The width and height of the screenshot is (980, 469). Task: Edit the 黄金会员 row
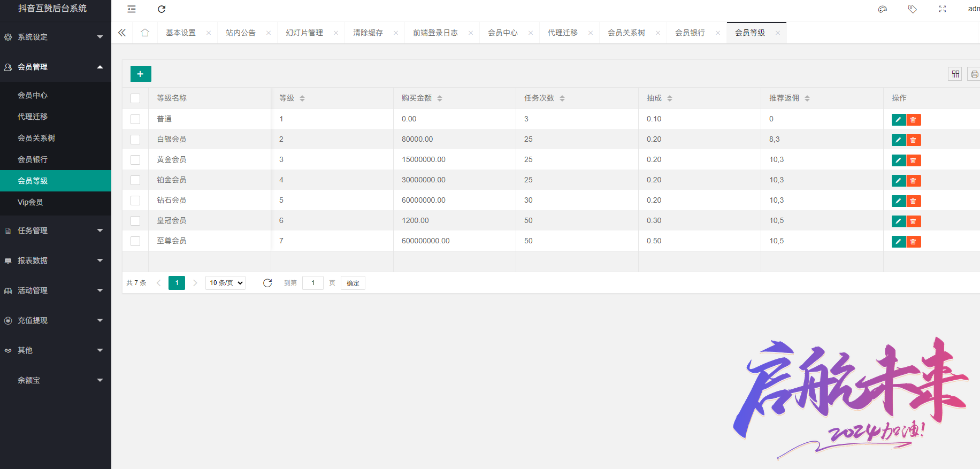pyautogui.click(x=899, y=160)
